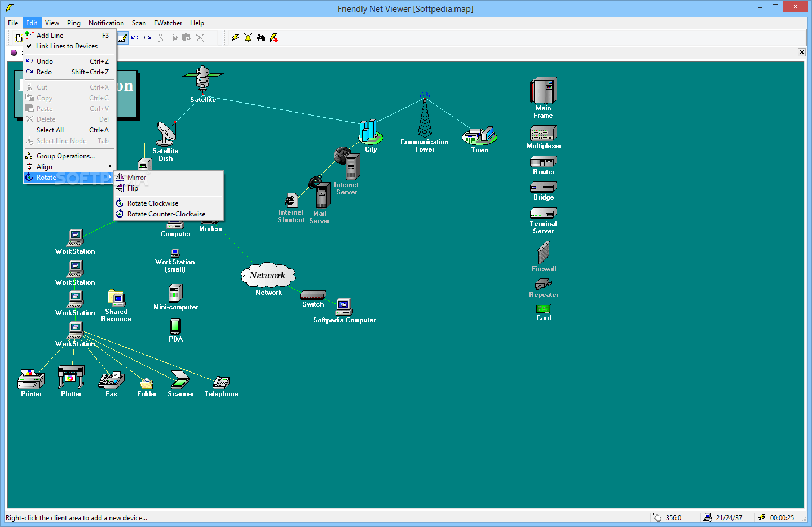Viewport: 812px width, 527px height.
Task: Choose Mirror from Rotate submenu
Action: click(x=169, y=178)
